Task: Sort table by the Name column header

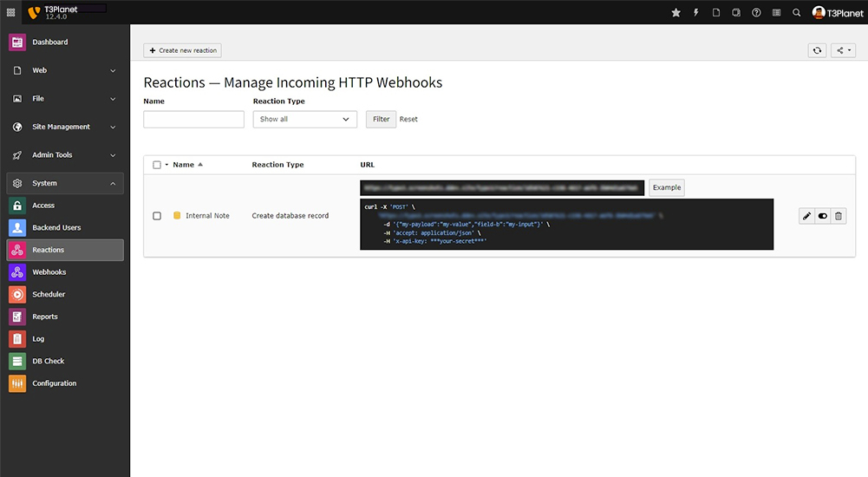Action: pos(184,165)
